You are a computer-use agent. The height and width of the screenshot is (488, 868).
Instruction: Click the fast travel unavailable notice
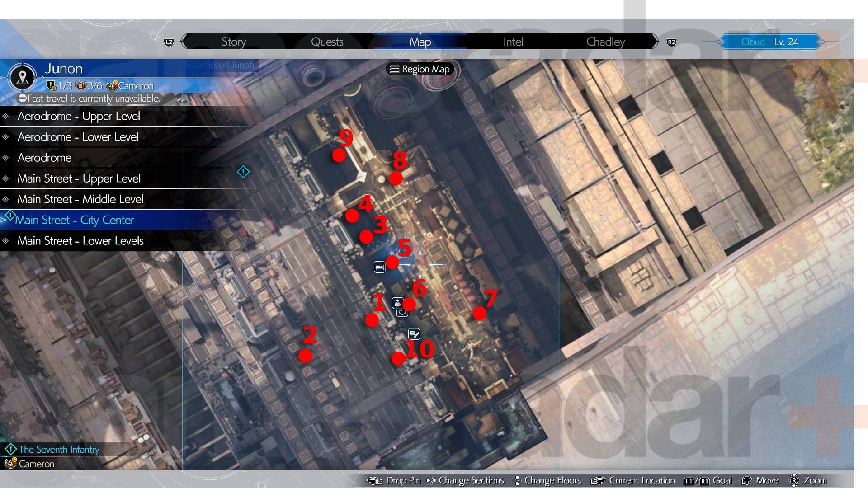pos(90,98)
